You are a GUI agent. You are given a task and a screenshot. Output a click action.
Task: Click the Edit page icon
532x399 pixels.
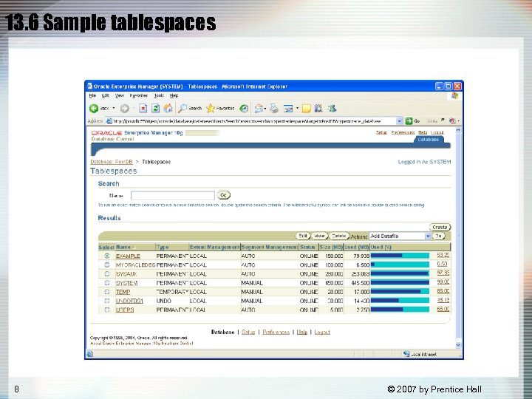[288, 108]
